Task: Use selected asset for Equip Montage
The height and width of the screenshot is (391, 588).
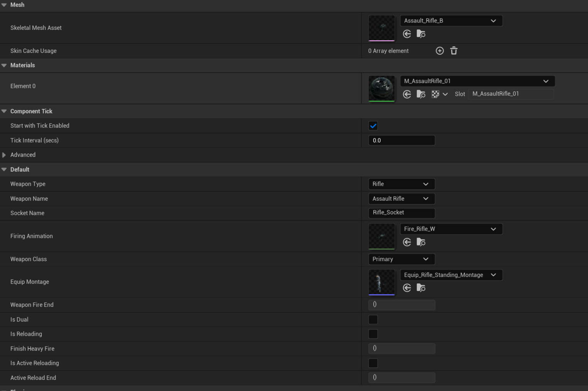Action: (x=407, y=288)
